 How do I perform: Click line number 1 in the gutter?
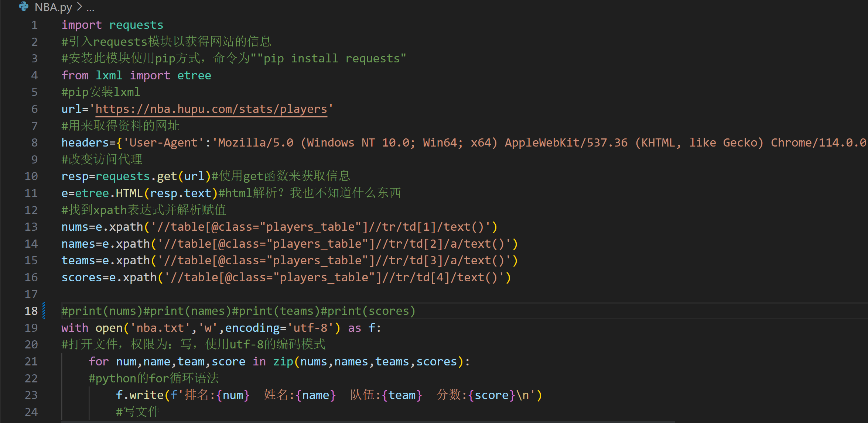(x=34, y=25)
